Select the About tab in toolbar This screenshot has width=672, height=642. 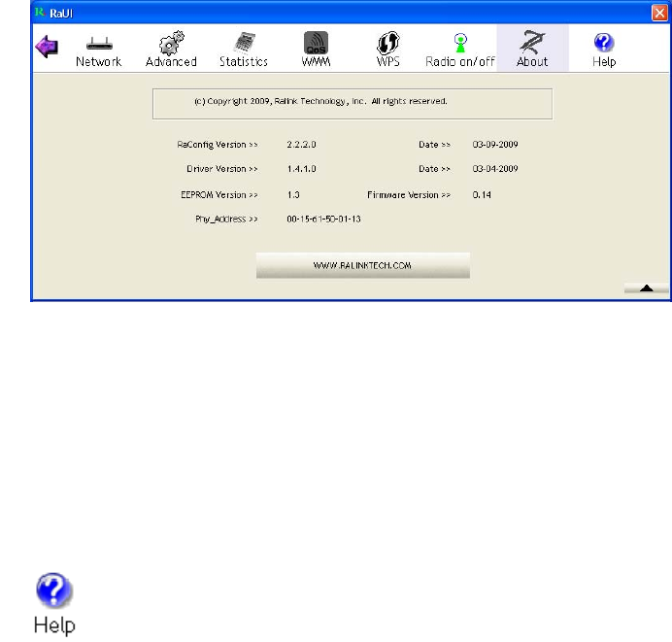532,49
